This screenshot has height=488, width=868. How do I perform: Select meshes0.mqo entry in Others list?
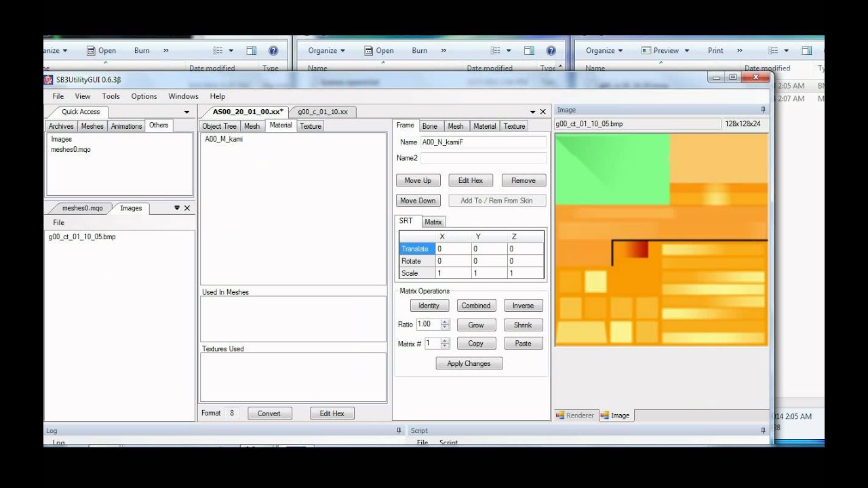pos(71,149)
